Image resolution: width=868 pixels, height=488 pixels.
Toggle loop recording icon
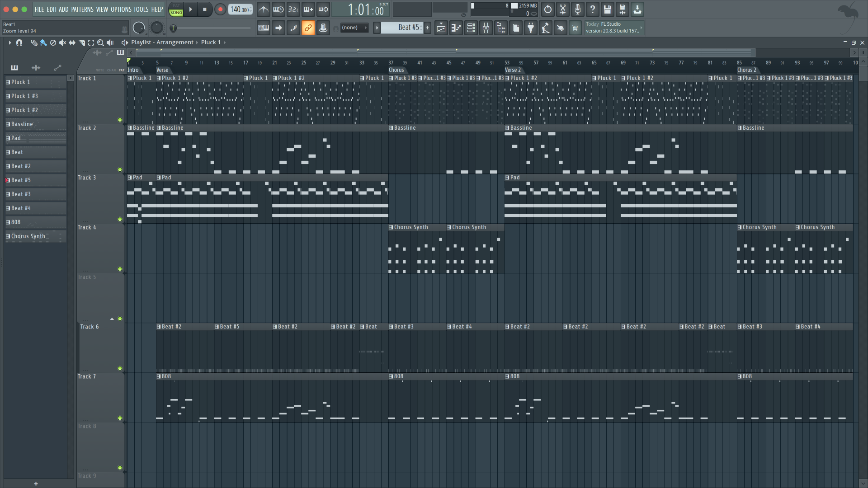(323, 9)
